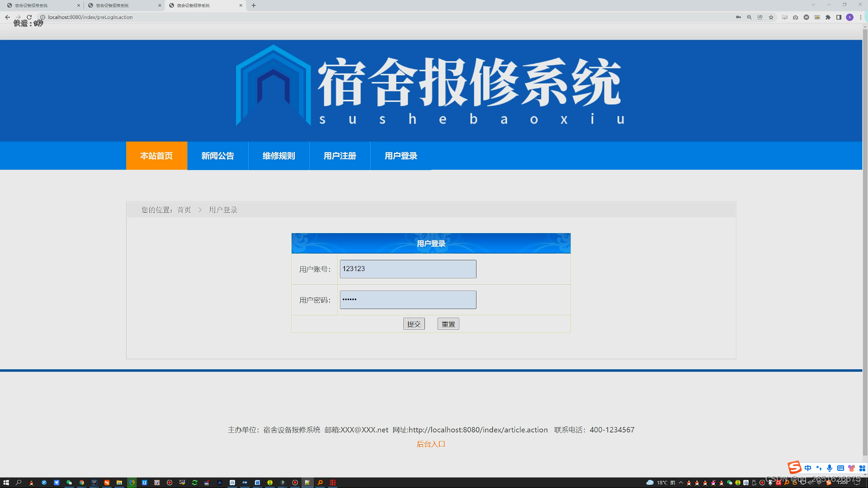This screenshot has height=488, width=868.
Task: Click the 用户账号 input field
Action: pyautogui.click(x=408, y=269)
